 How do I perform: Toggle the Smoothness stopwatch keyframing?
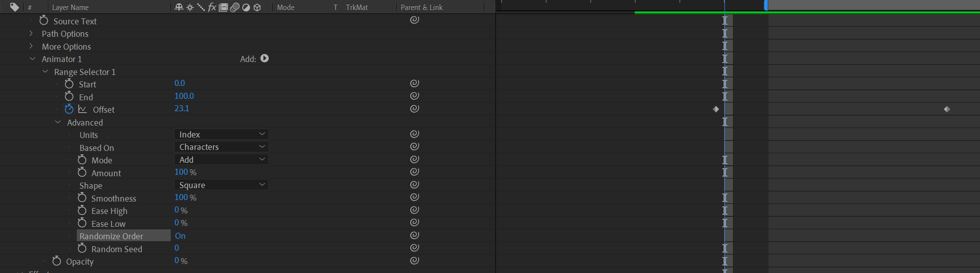tap(82, 198)
